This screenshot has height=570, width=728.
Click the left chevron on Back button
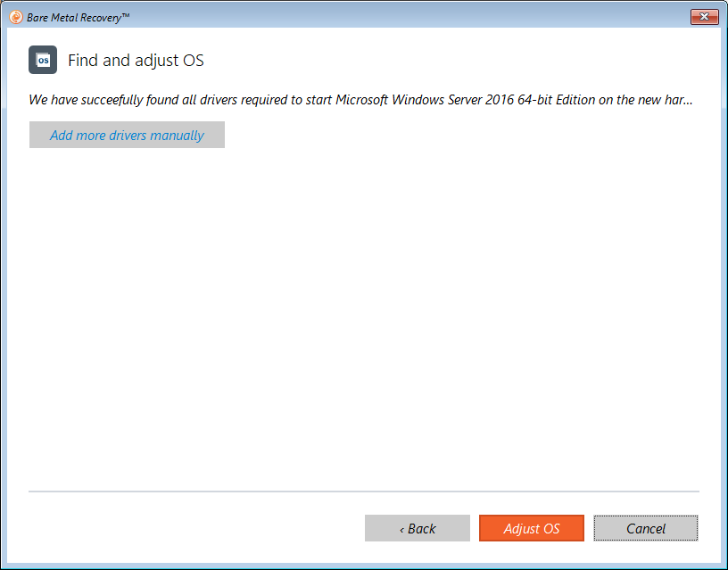[x=401, y=529]
